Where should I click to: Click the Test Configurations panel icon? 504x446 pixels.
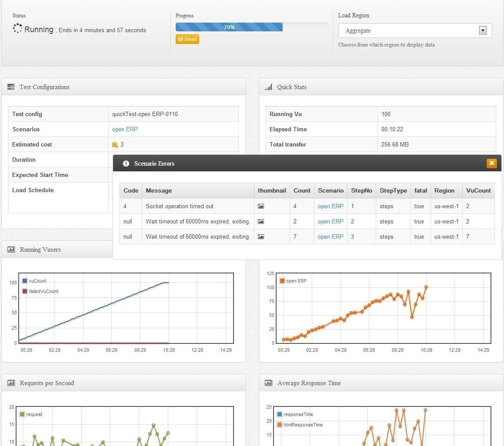pos(11,87)
